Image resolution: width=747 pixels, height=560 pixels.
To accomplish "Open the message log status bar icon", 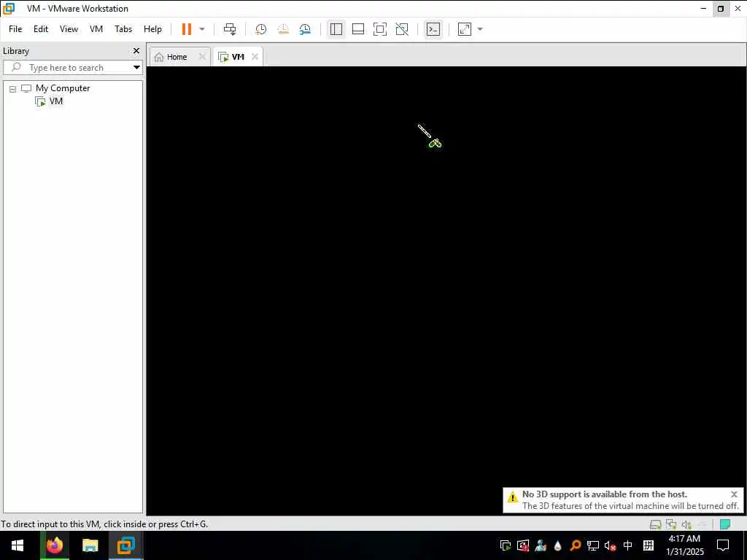I will pos(725,524).
